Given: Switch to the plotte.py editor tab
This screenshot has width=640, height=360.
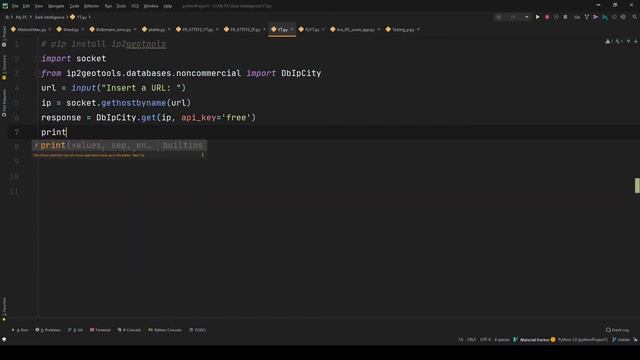Looking at the screenshot, I should coord(156,29).
